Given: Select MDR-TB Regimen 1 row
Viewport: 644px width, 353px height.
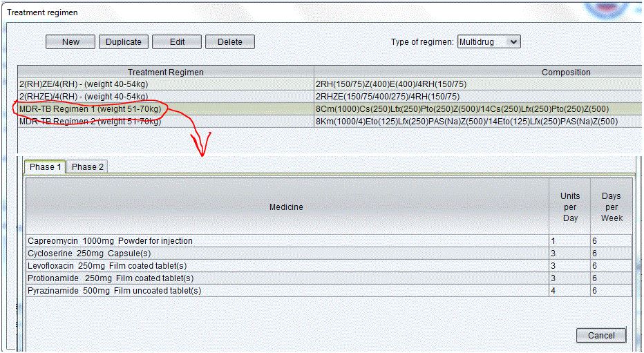Looking at the screenshot, I should point(166,109).
